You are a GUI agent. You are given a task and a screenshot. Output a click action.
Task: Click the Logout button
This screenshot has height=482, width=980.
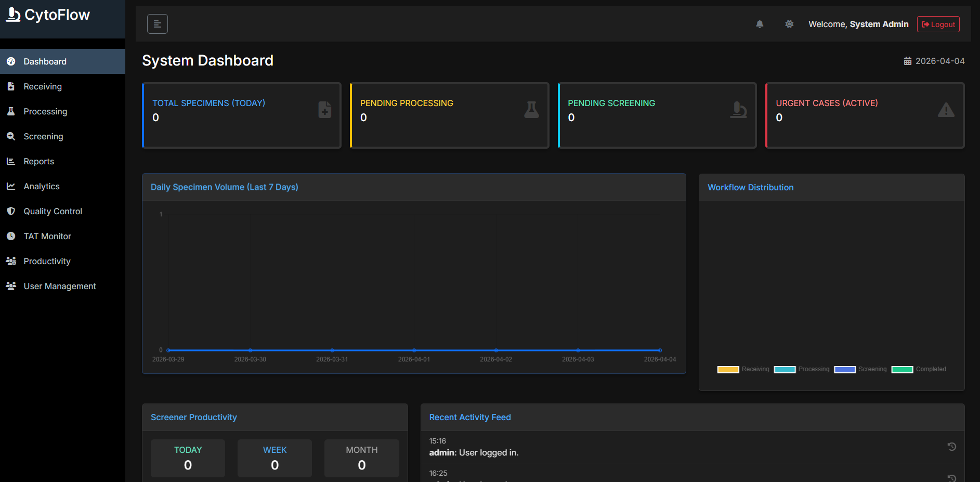tap(938, 24)
